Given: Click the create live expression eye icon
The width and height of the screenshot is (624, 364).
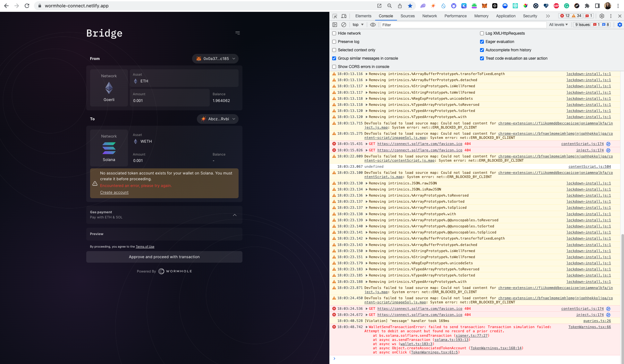Looking at the screenshot, I should [x=373, y=25].
